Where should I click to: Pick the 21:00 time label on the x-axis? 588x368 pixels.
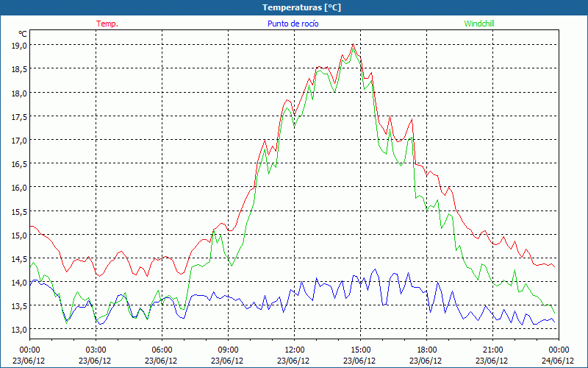(x=493, y=350)
